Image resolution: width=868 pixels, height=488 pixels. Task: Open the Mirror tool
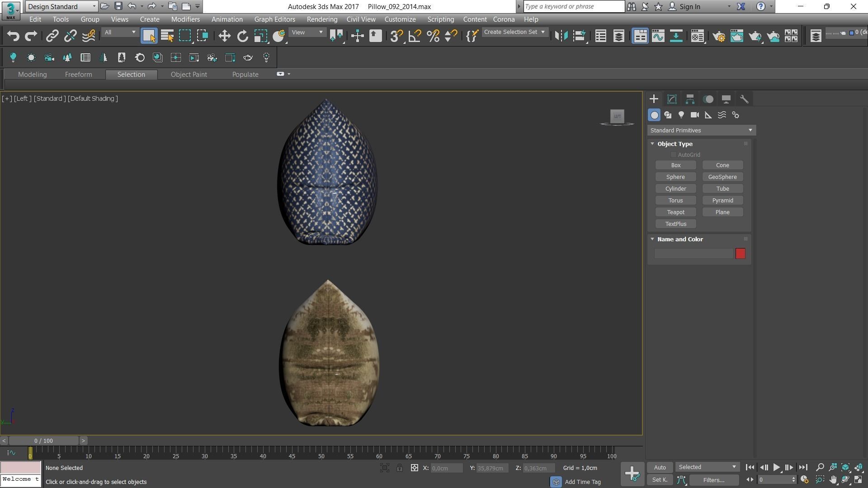(561, 36)
